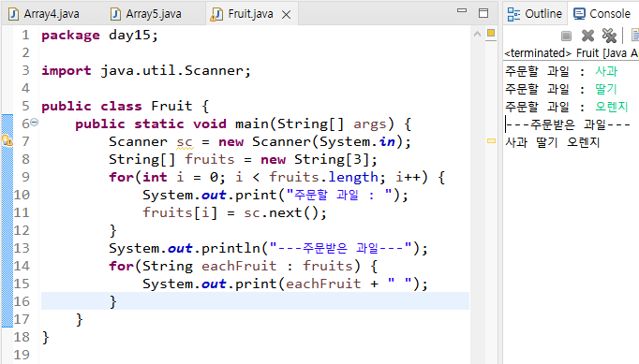Click the string "주문할 과일 : " on line 10
The width and height of the screenshot is (639, 364).
pos(339,195)
